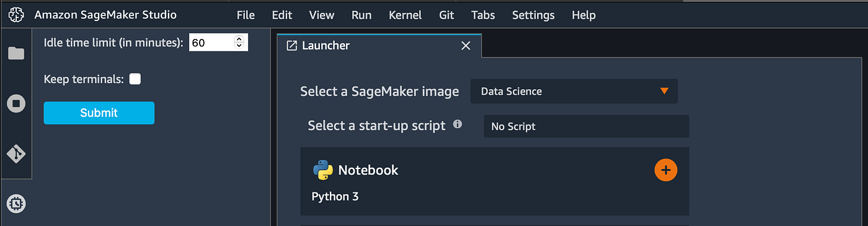
Task: Open running terminals and kernels sidebar icon
Action: (16, 103)
